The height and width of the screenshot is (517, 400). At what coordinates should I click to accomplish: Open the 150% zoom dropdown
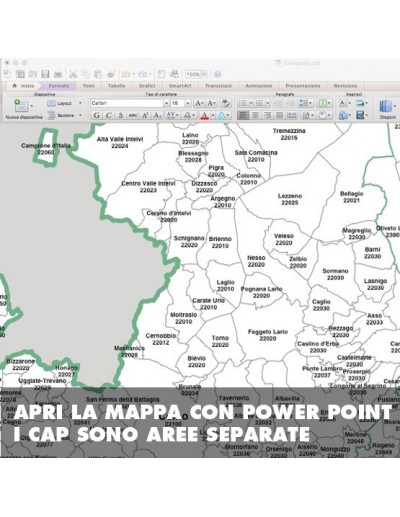(204, 74)
